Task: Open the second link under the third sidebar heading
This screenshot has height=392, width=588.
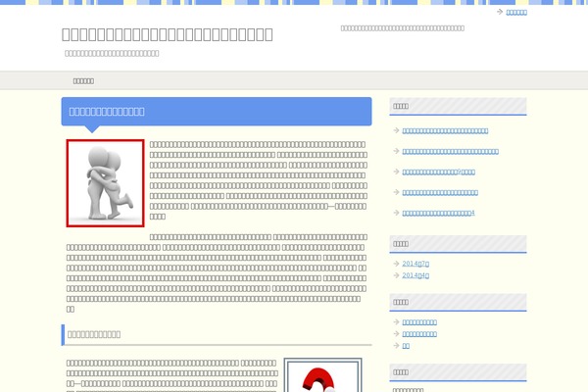Action: point(419,334)
